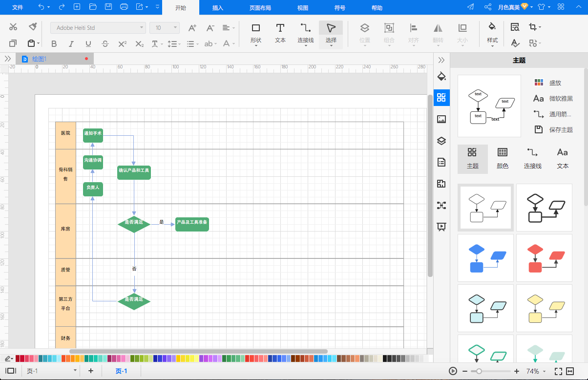The height and width of the screenshot is (380, 588).
Task: Pick the dark red swatch in the color palette
Action: (18, 359)
